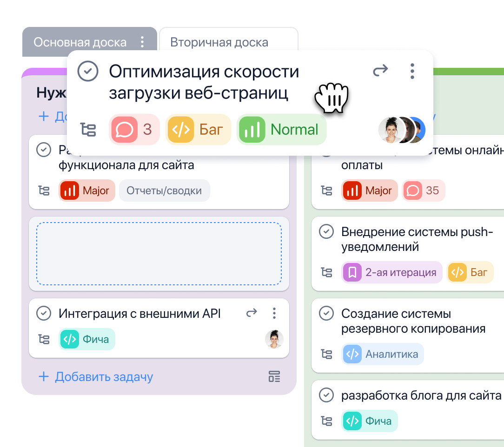Open the three-dot menu on Основная доска

[143, 41]
